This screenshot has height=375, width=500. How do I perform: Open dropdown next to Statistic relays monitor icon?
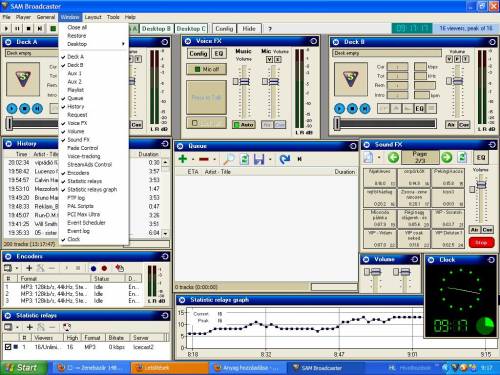(x=17, y=327)
